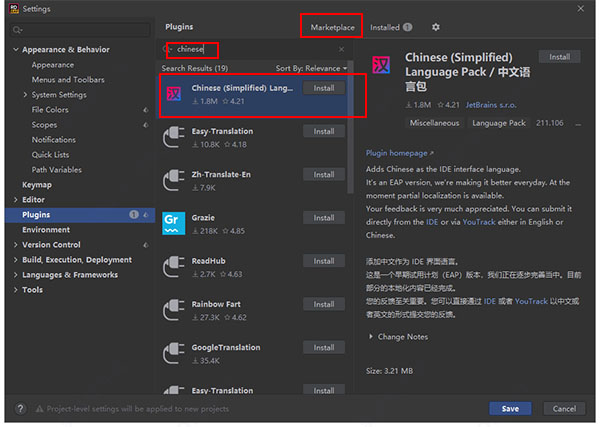Open plugin settings gear icon

click(435, 27)
